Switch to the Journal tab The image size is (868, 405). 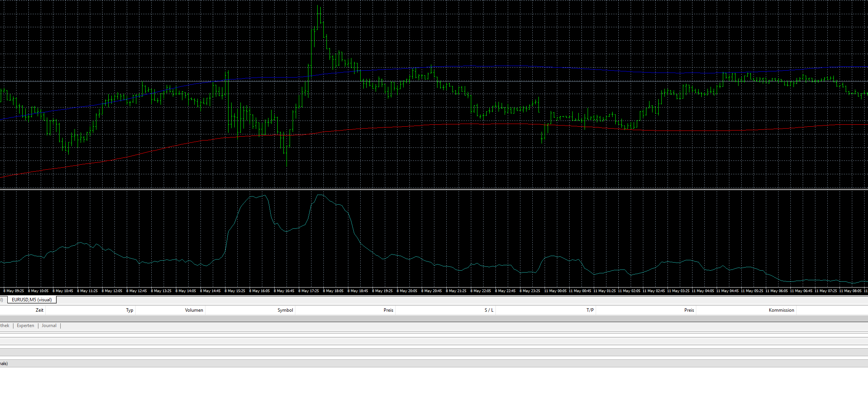[49, 326]
